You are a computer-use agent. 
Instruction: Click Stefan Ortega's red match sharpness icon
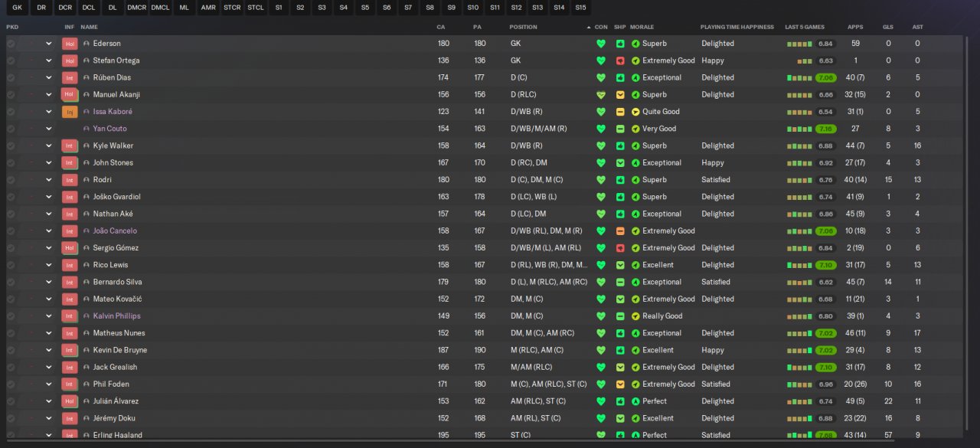(x=620, y=60)
